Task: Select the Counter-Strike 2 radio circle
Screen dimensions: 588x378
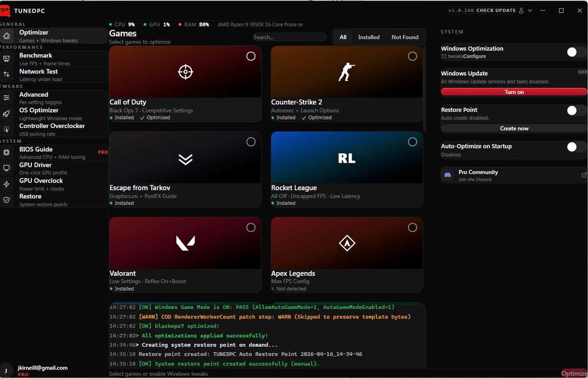Action: pos(413,56)
